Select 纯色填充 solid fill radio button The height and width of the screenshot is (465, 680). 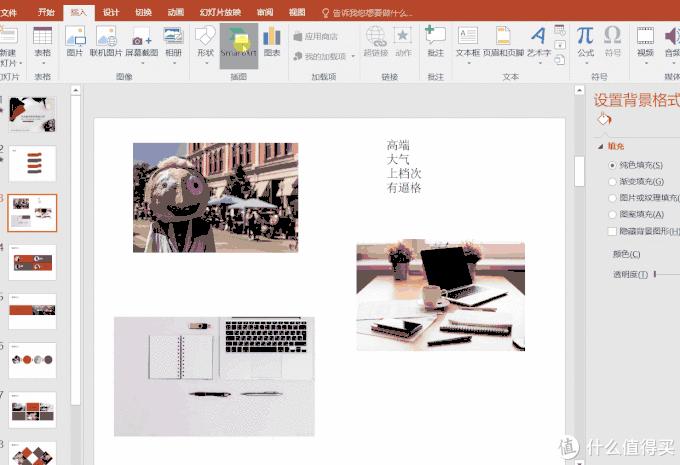(x=612, y=165)
